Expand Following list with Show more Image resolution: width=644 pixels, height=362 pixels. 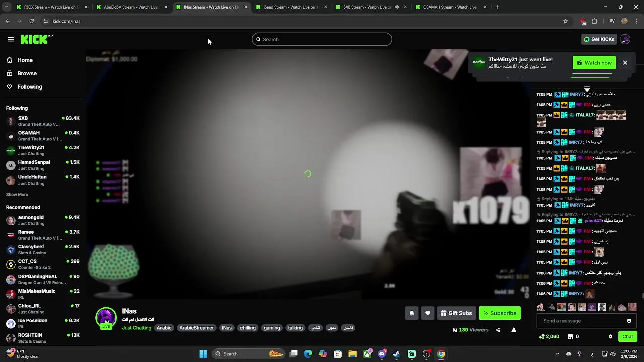click(17, 195)
